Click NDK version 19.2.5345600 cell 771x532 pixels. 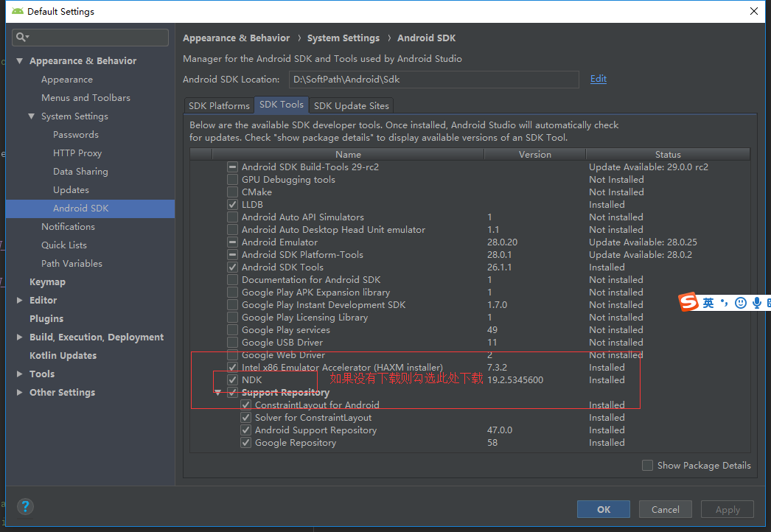pyautogui.click(x=515, y=380)
